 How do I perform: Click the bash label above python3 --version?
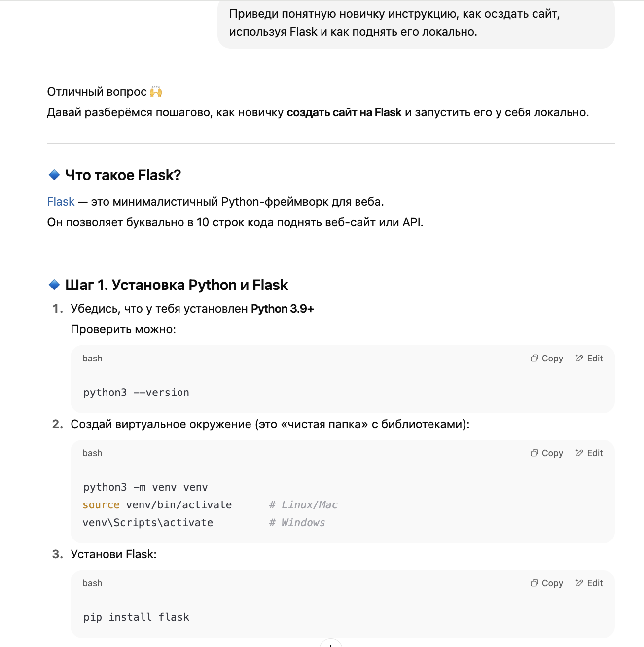pyautogui.click(x=92, y=359)
